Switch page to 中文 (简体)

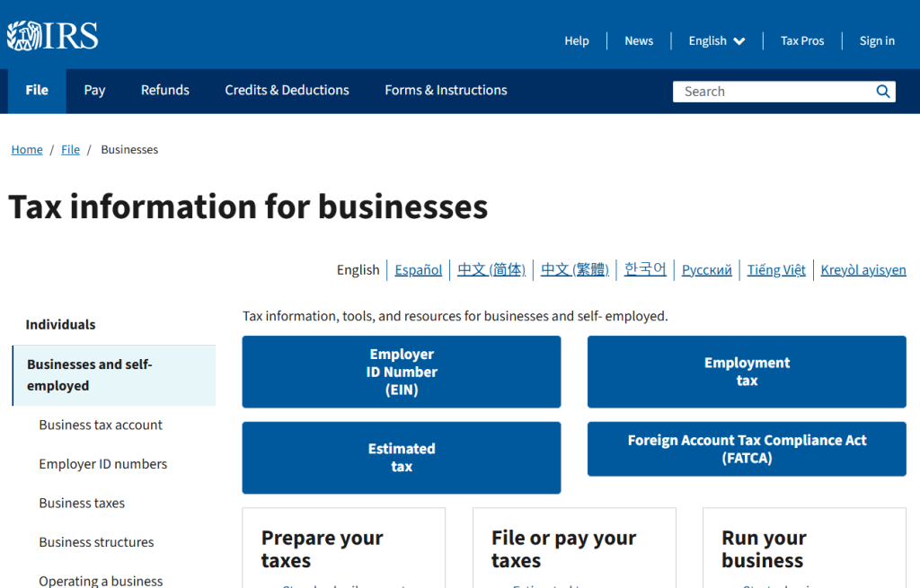click(x=491, y=269)
